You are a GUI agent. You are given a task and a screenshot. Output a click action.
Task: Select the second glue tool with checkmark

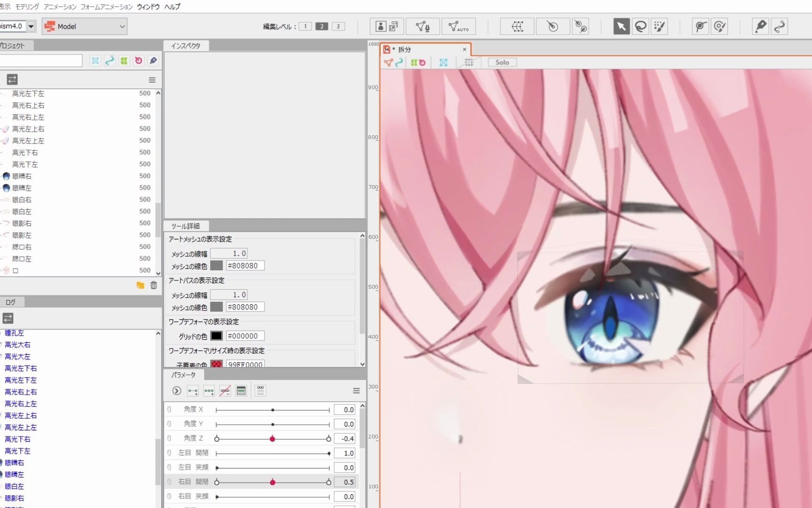coord(720,26)
